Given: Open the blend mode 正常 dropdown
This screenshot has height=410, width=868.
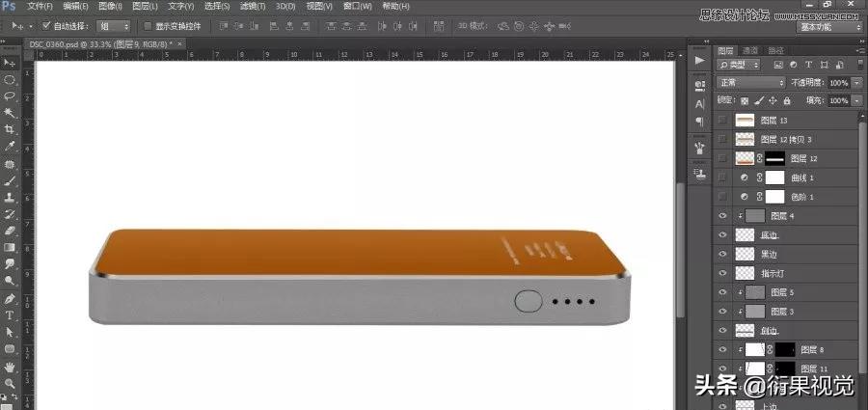Looking at the screenshot, I should pyautogui.click(x=751, y=83).
